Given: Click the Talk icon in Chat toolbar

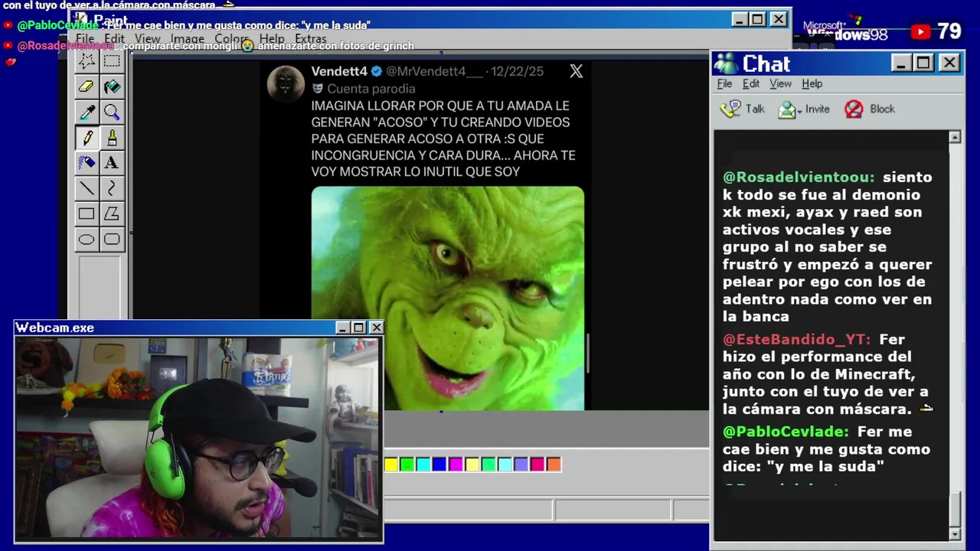Looking at the screenshot, I should click(730, 109).
